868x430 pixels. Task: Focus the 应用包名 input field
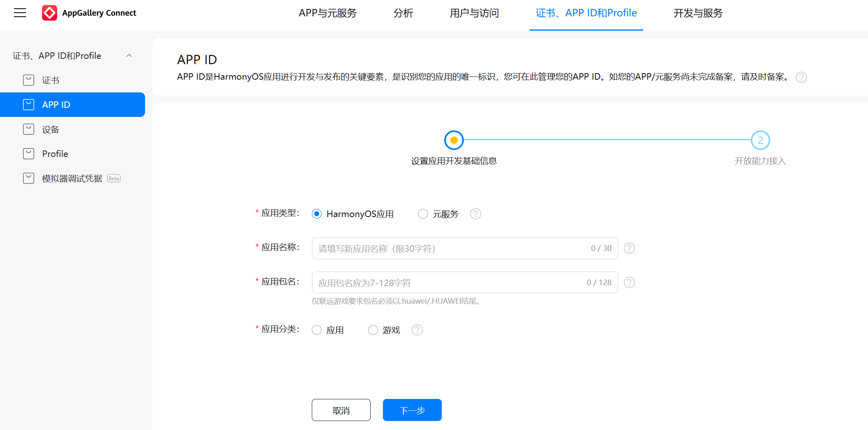[x=450, y=282]
